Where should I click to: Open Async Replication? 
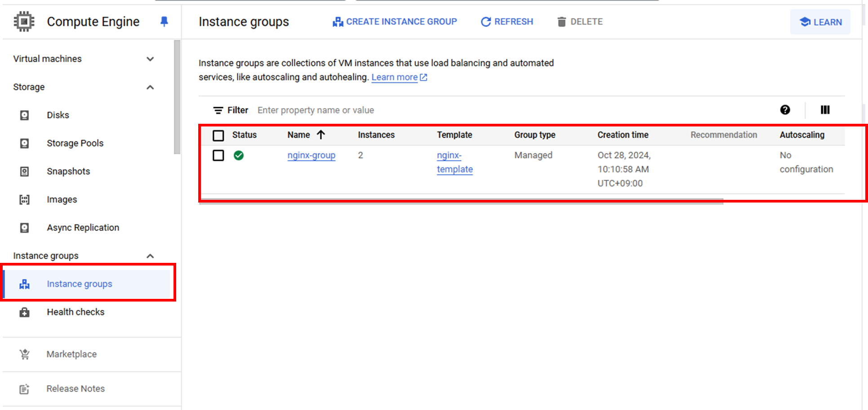pos(83,228)
